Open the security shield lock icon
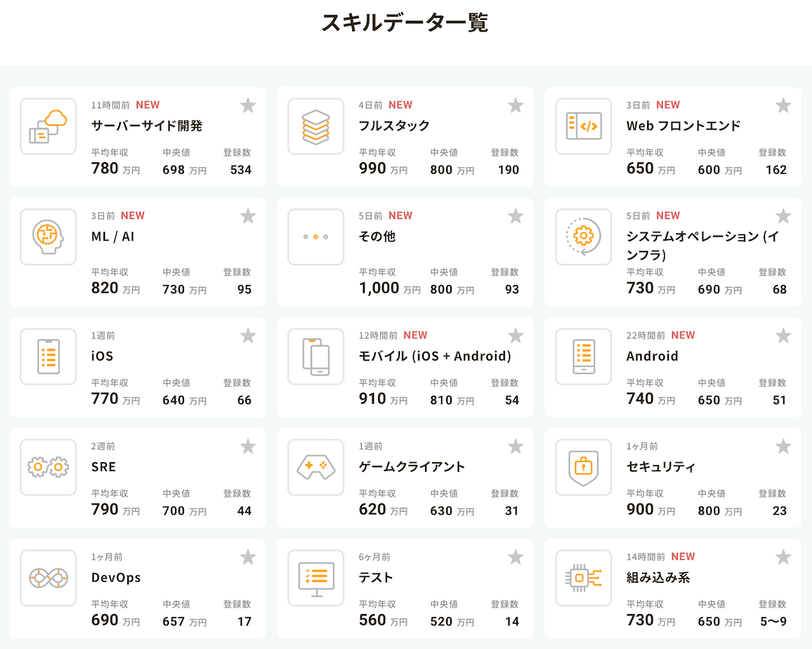Screen dimensions: 812x649 pyautogui.click(x=583, y=467)
